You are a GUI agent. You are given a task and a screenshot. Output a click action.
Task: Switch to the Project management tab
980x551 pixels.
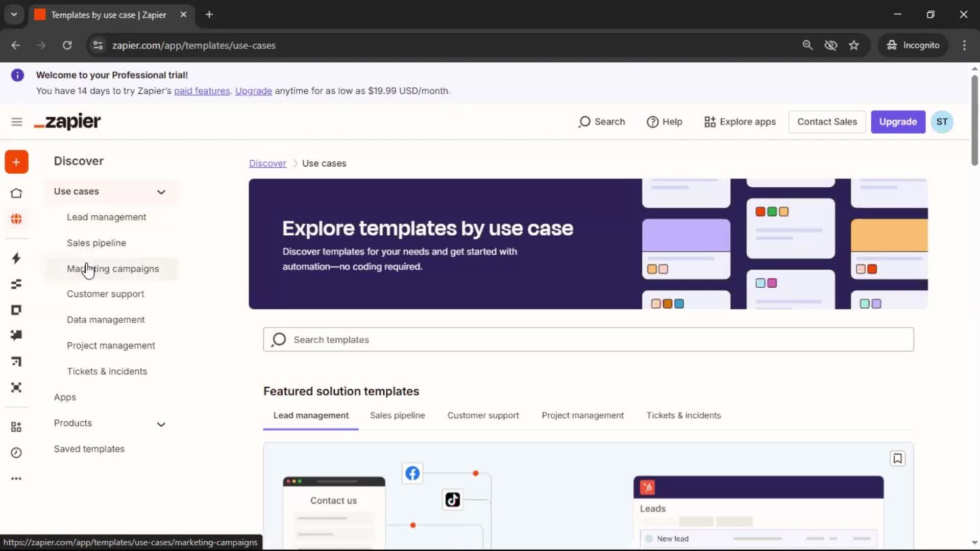tap(583, 416)
